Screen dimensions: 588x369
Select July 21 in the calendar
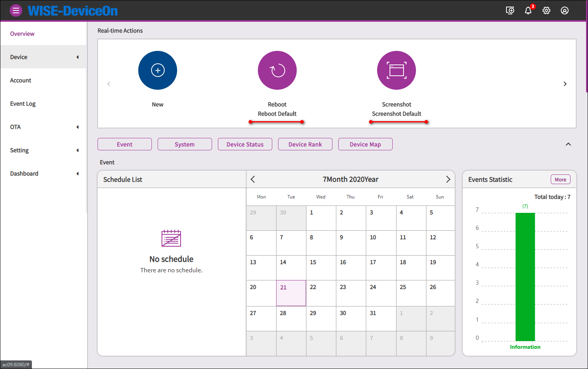291,293
